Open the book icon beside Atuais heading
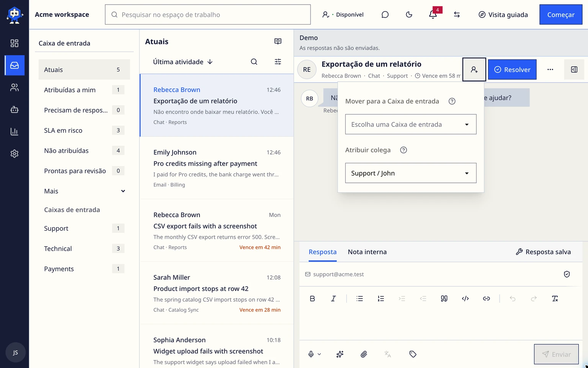The height and width of the screenshot is (368, 588). coord(278,41)
